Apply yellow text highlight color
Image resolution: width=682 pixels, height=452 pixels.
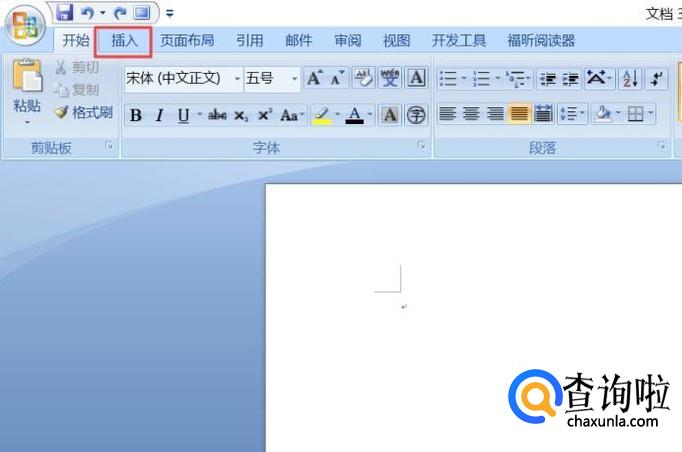[x=322, y=115]
